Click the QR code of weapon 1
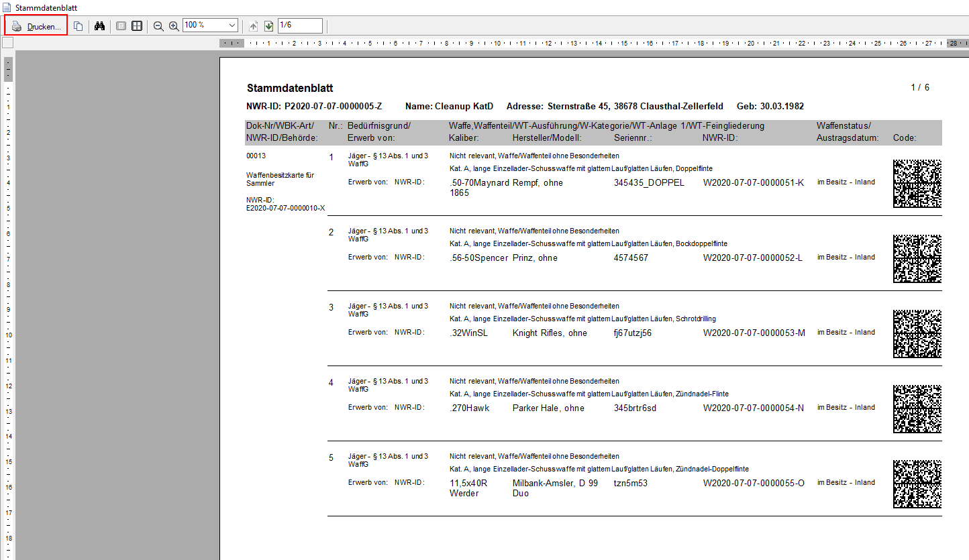Viewport: 969px width, 560px height. coord(917,183)
